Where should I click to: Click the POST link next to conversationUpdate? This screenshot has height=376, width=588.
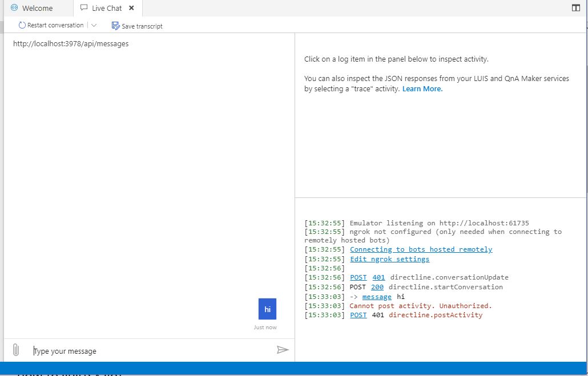pos(358,277)
